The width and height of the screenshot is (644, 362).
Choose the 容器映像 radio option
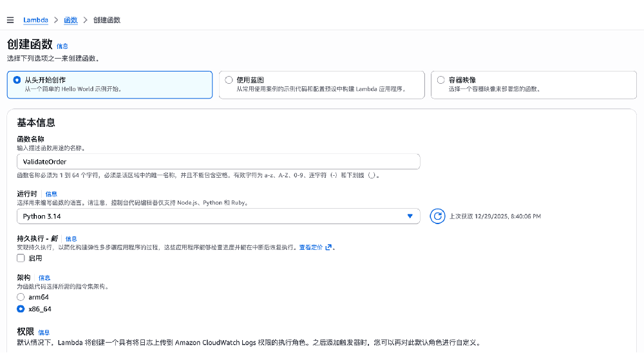coord(440,80)
